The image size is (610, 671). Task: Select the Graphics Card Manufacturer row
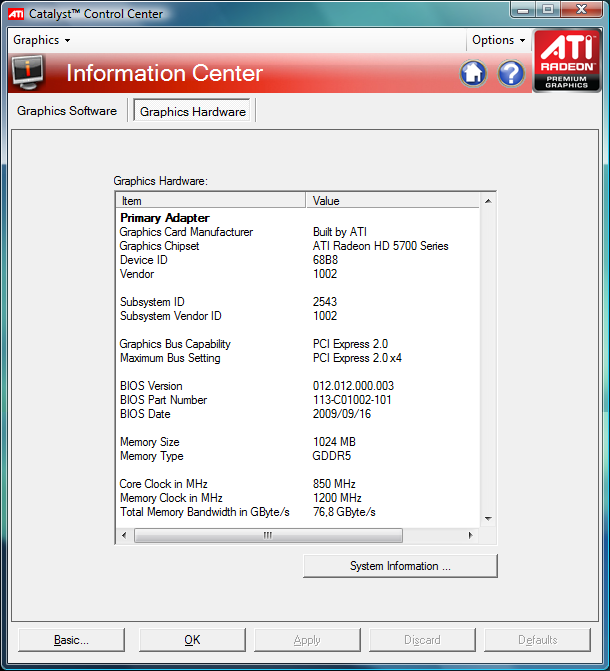[298, 232]
